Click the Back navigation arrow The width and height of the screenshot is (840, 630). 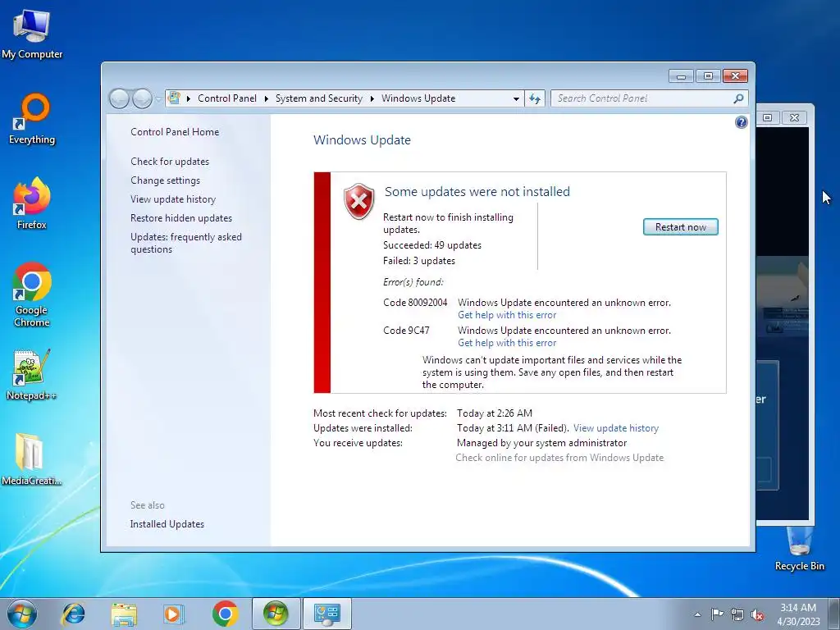(x=119, y=98)
